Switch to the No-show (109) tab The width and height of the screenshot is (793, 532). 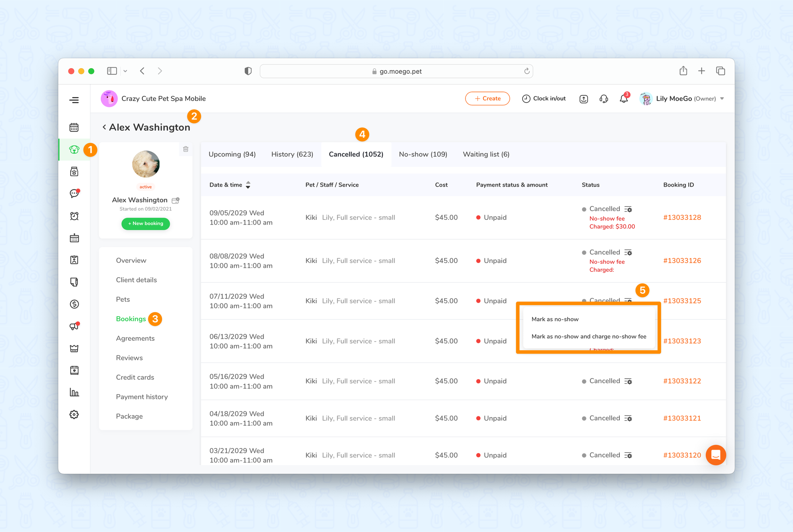423,154
